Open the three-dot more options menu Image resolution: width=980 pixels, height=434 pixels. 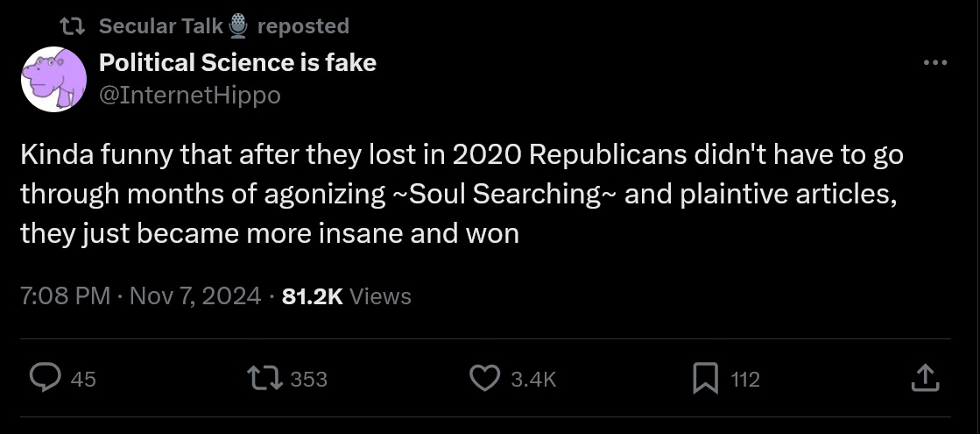click(x=935, y=63)
